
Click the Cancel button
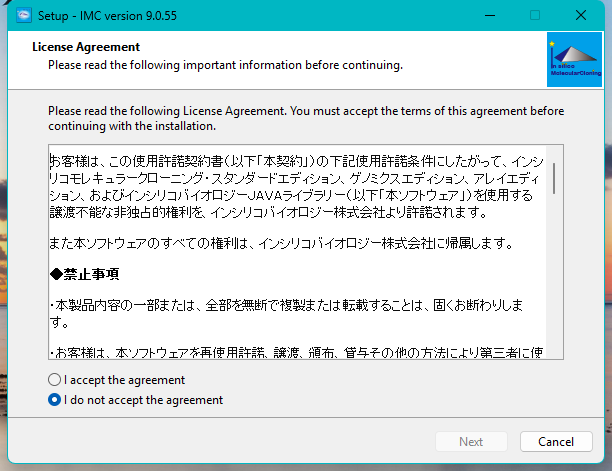pos(556,442)
